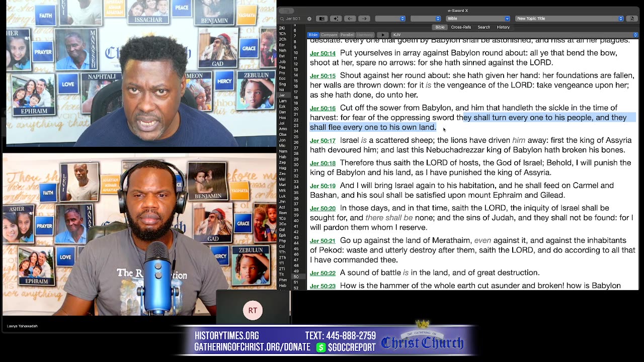Open verse link Jer 50:23
The width and height of the screenshot is (644, 362).
[323, 286]
